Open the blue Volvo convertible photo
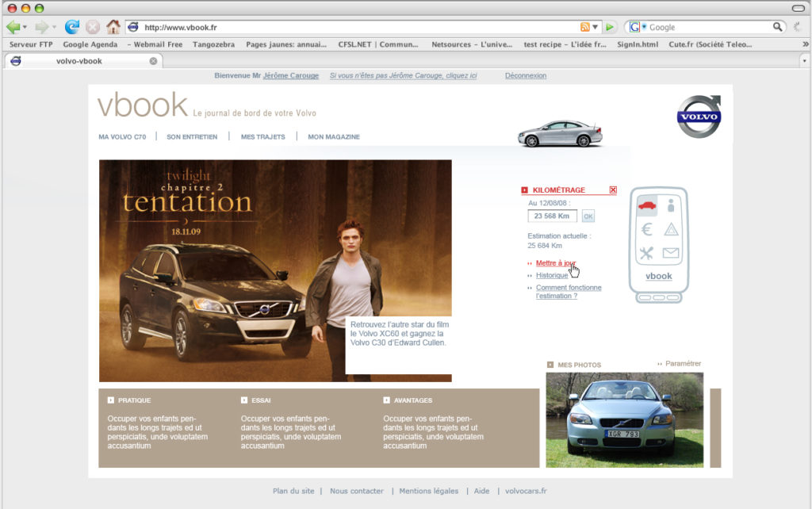 point(625,420)
